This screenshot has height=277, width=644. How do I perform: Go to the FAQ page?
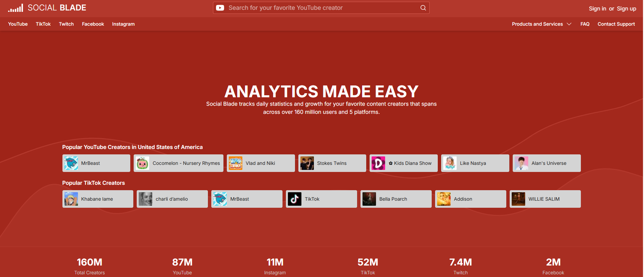[585, 24]
